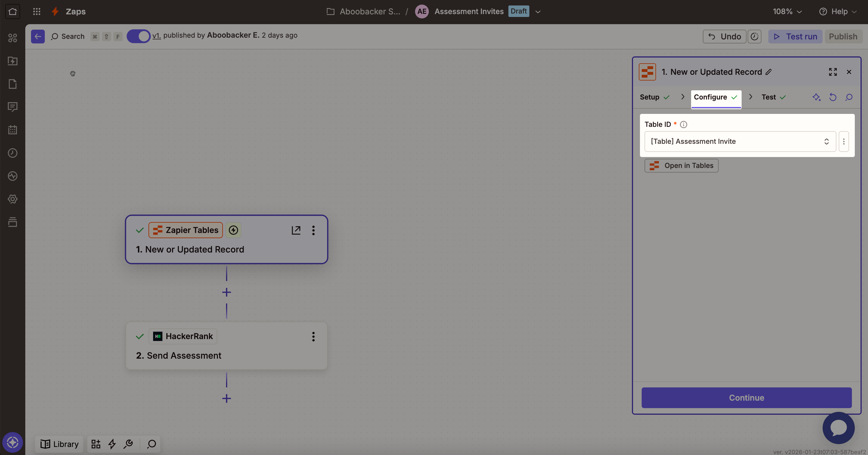
Task: Click the pencil icon to rename step
Action: 769,72
